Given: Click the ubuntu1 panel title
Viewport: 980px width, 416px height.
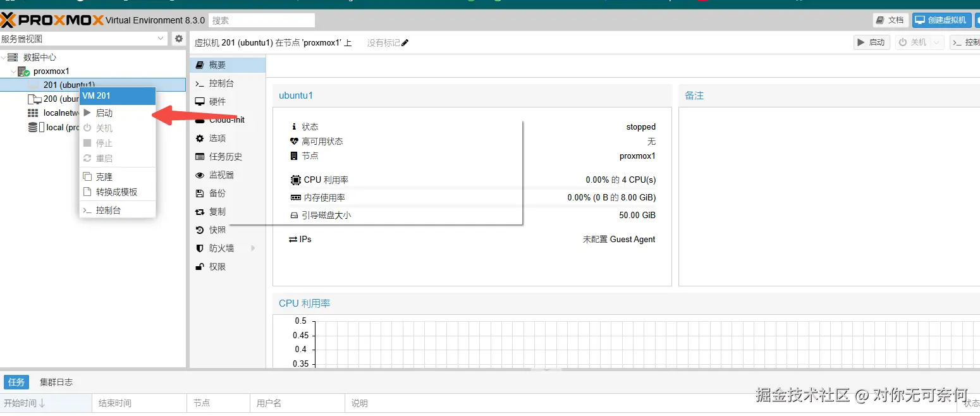Looking at the screenshot, I should pos(296,95).
